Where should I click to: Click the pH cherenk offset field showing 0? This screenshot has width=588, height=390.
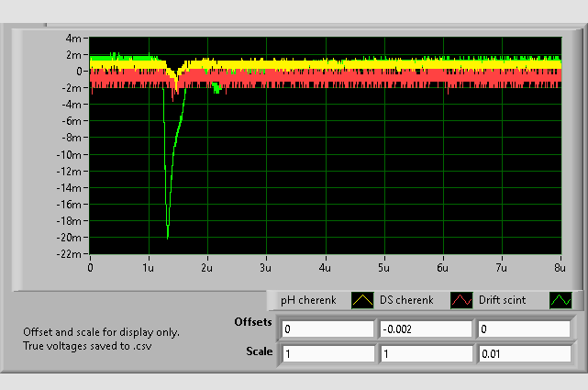coord(328,329)
